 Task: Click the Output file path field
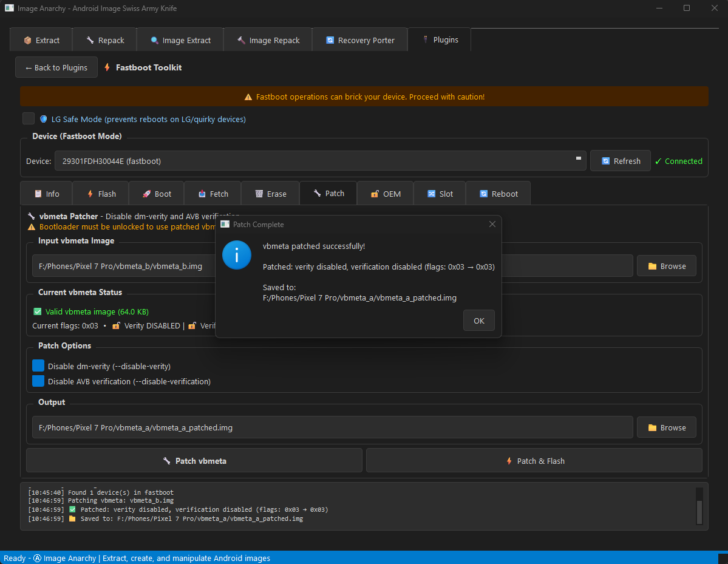332,427
